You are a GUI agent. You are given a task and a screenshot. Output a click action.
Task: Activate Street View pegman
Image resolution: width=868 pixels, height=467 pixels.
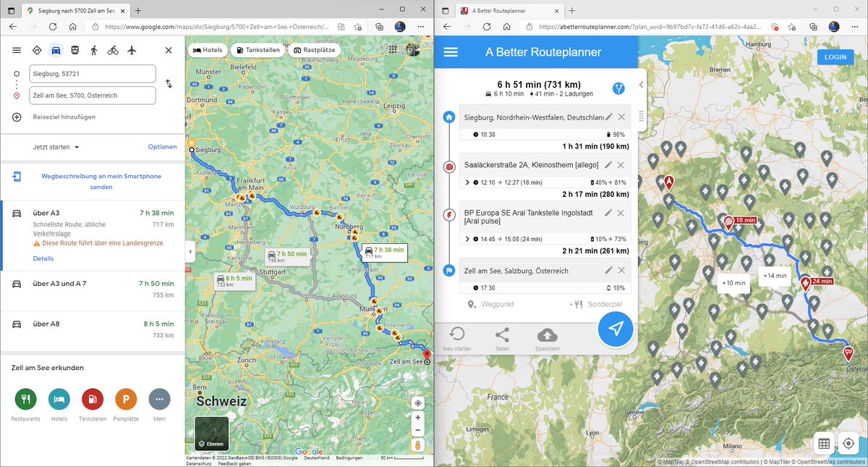click(x=417, y=445)
